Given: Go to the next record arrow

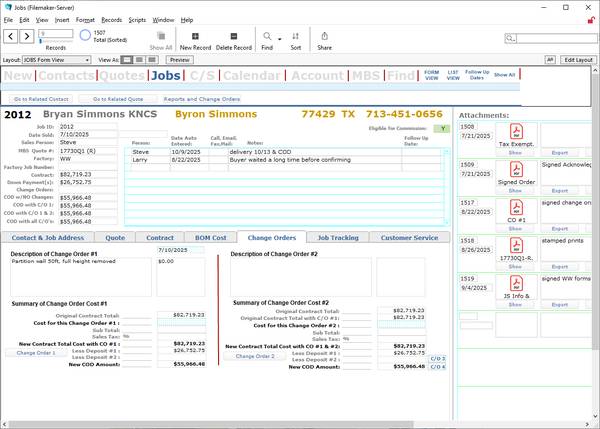Looking at the screenshot, I should point(27,36).
